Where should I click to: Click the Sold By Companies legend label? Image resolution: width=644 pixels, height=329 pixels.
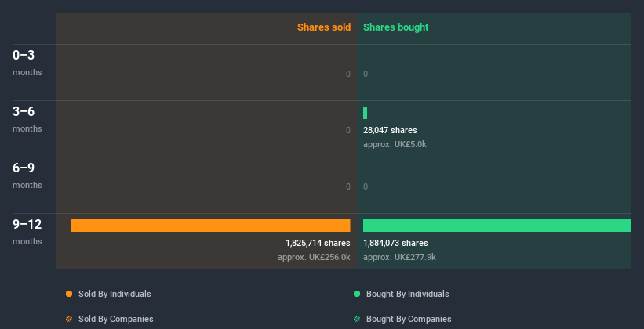tap(116, 319)
